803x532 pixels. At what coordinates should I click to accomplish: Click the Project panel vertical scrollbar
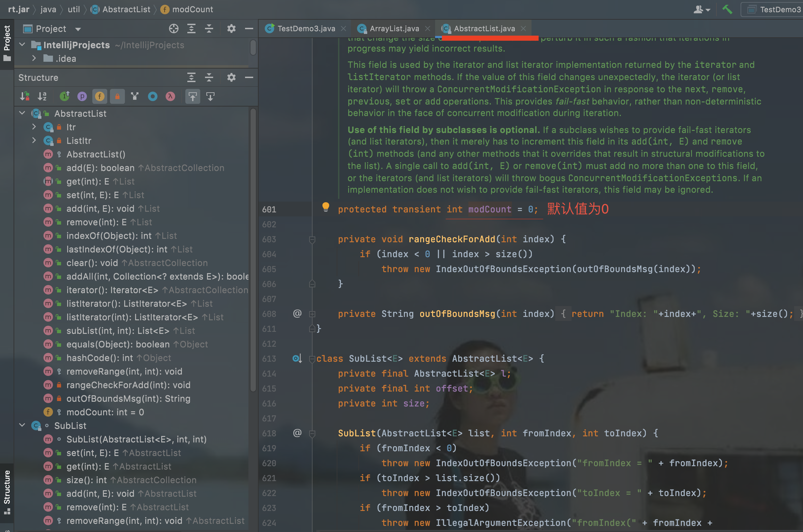click(x=253, y=47)
